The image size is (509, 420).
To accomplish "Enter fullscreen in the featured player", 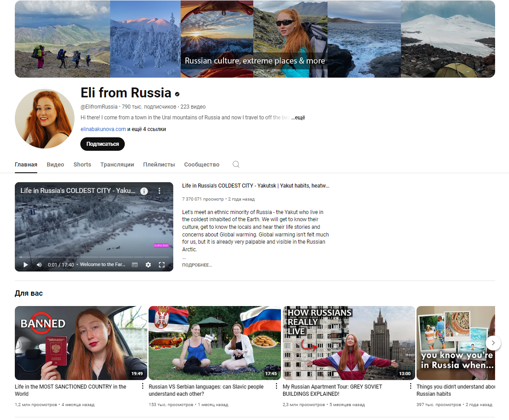I will tap(162, 265).
